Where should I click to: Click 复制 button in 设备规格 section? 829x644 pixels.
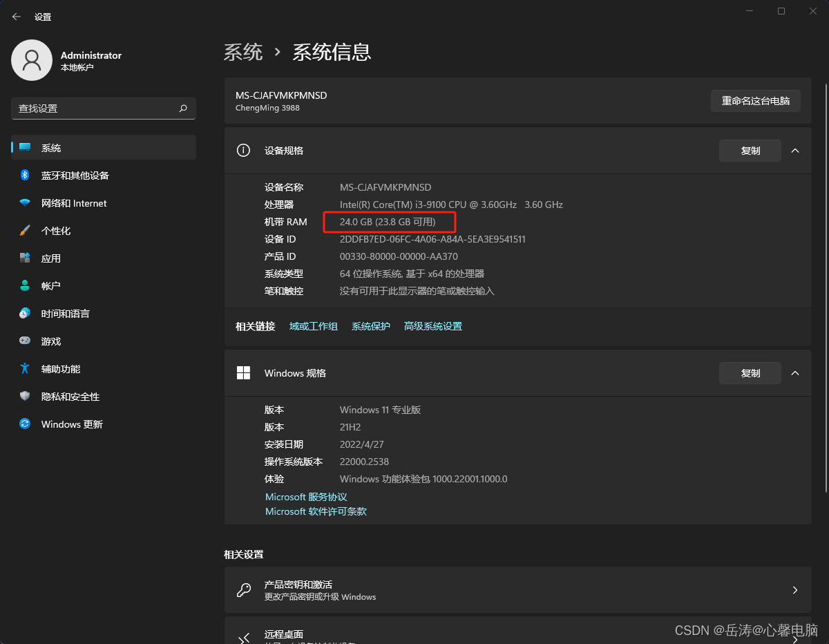(750, 151)
